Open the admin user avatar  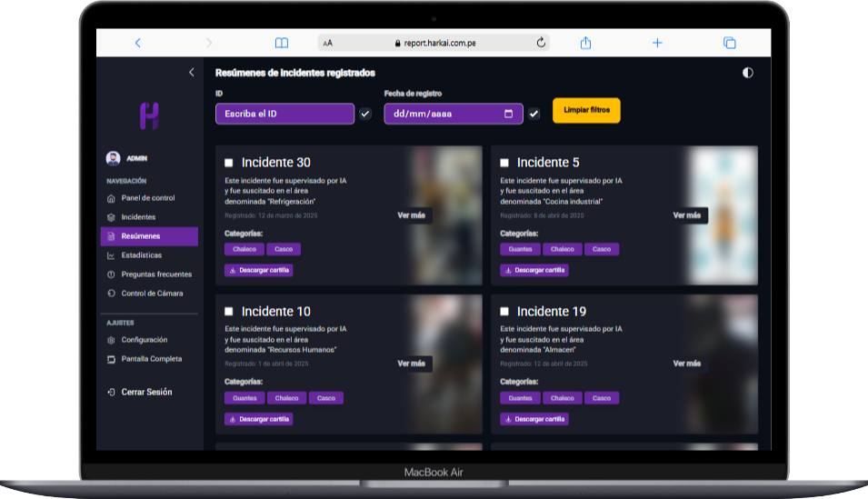114,158
